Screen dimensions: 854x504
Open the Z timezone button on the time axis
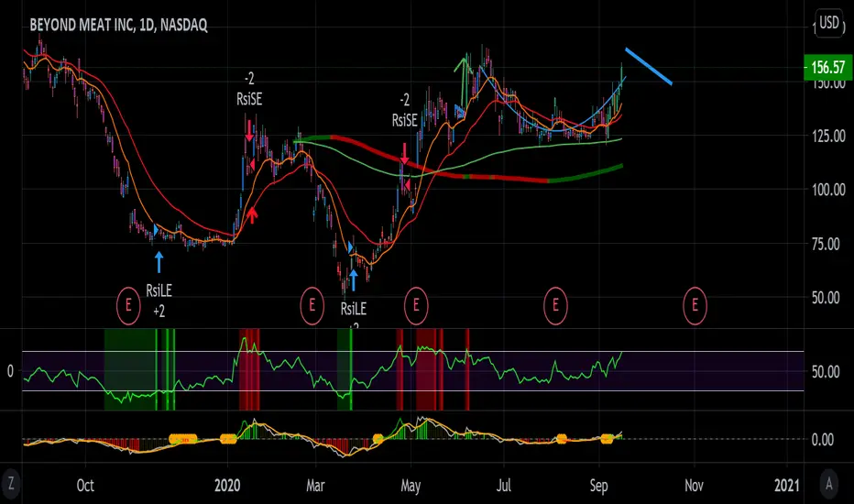click(10, 484)
